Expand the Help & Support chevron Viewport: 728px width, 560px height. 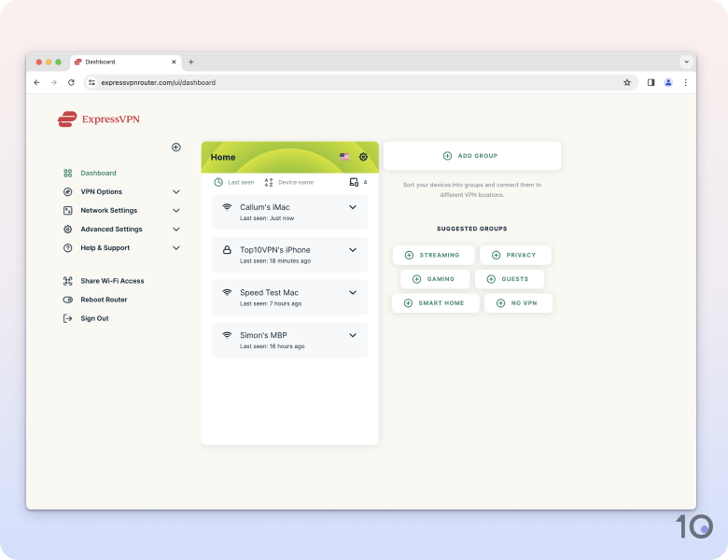(x=176, y=248)
